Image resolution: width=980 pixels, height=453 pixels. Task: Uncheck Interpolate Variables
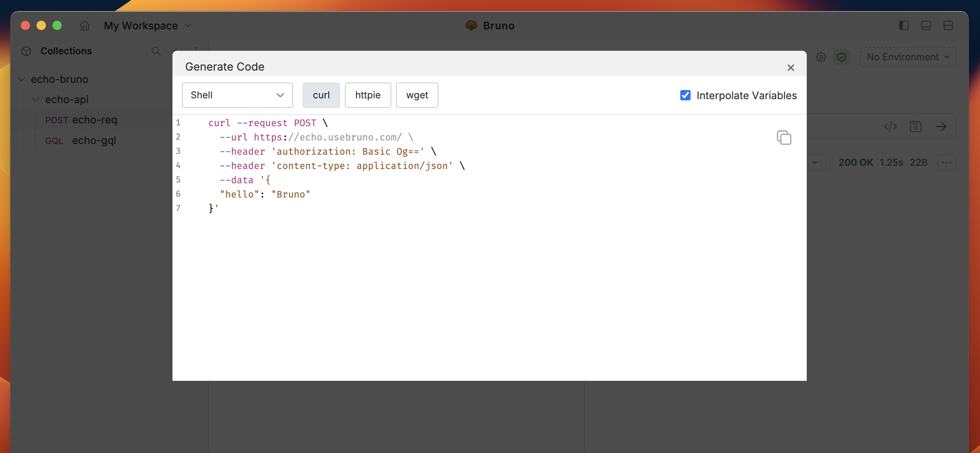pyautogui.click(x=685, y=95)
